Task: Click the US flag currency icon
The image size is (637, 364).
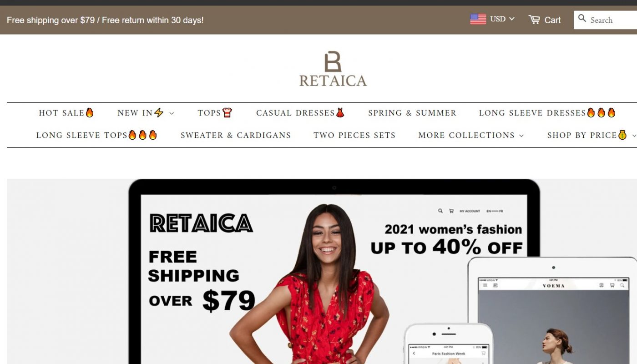Action: (x=478, y=19)
